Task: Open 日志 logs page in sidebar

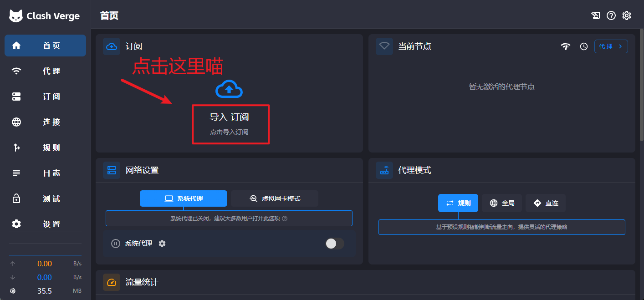Action: click(x=45, y=173)
